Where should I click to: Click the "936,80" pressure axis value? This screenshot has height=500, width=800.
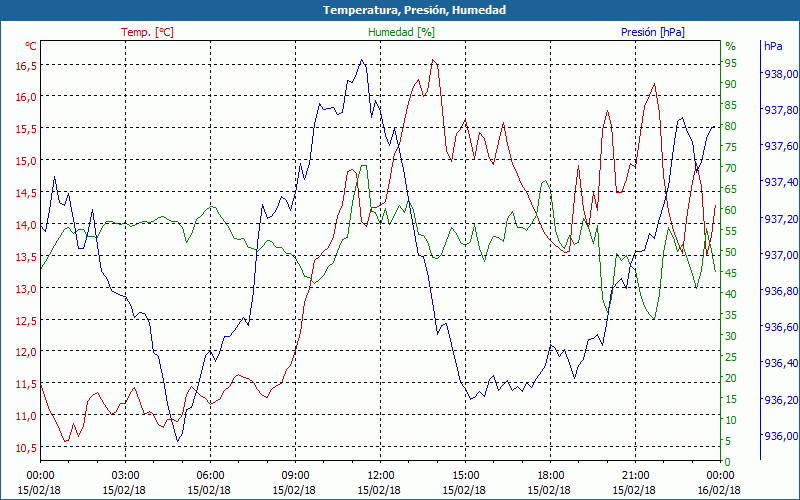pos(781,291)
